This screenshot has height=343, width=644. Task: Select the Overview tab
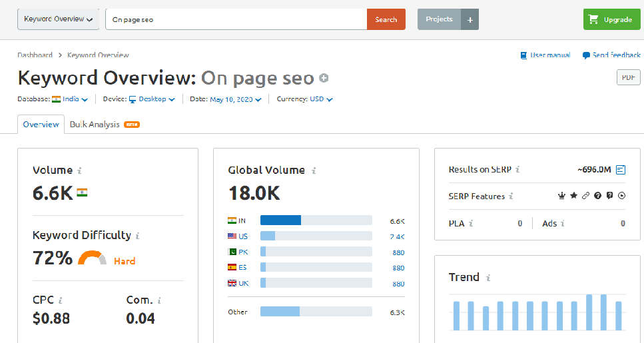pos(41,124)
